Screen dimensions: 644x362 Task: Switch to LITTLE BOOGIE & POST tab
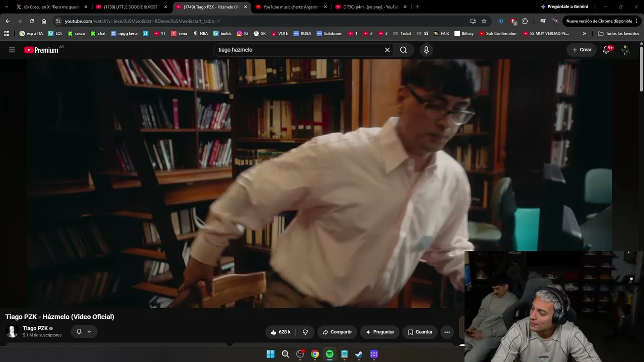pos(131,7)
